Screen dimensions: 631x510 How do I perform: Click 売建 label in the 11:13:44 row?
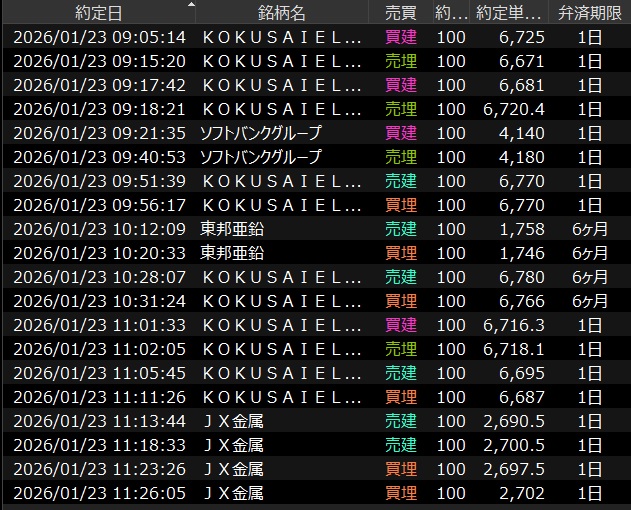click(x=402, y=421)
